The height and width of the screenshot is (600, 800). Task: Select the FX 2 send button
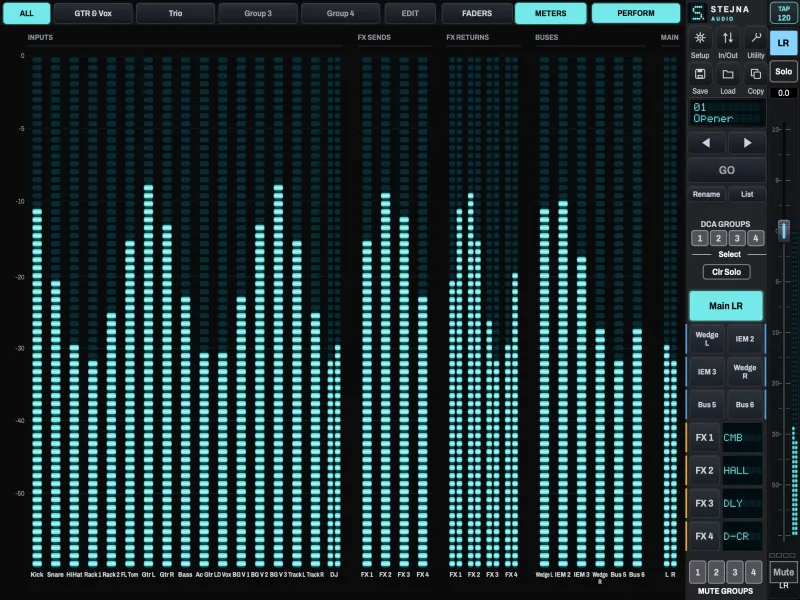click(704, 470)
